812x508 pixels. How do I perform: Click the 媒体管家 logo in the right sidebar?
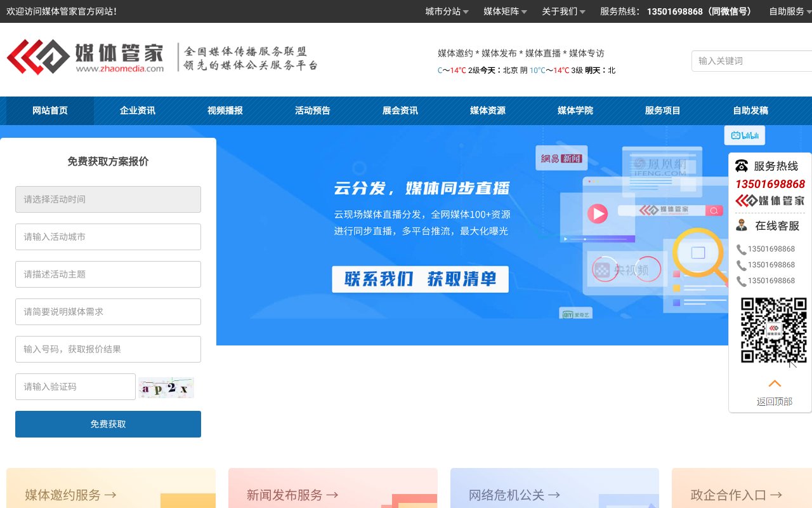pos(769,201)
